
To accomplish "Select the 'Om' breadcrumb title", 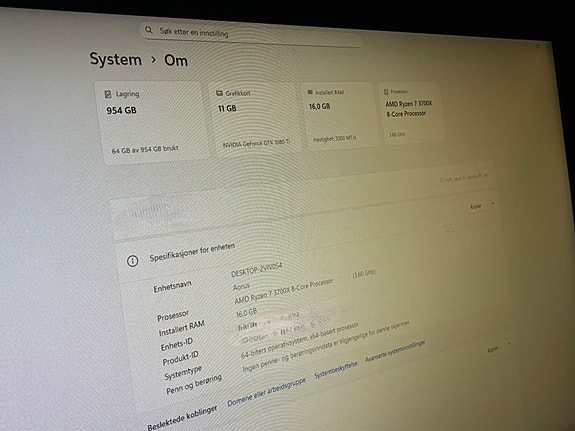I will tap(176, 61).
